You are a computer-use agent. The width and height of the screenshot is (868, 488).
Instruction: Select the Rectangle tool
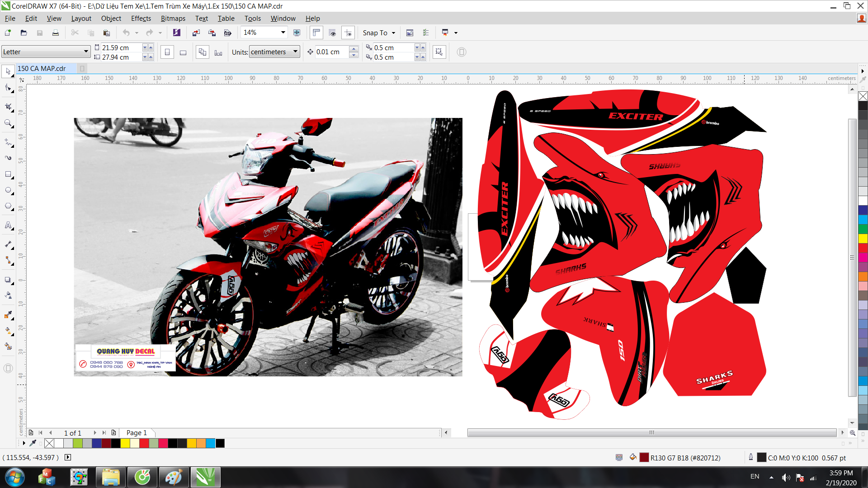tap(8, 174)
